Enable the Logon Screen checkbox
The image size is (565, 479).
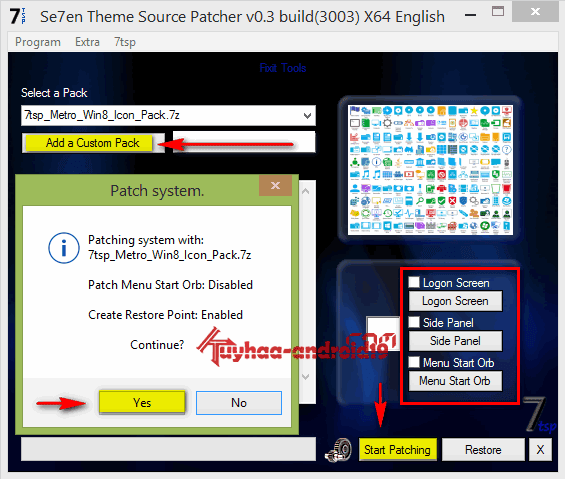(414, 282)
